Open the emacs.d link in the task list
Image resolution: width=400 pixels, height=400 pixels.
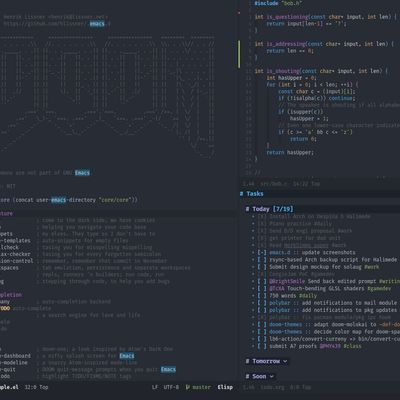tap(279, 253)
